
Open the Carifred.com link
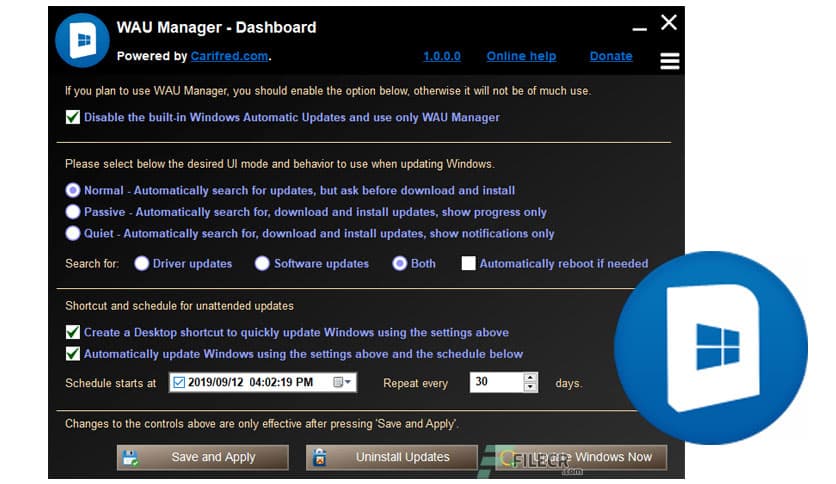229,57
